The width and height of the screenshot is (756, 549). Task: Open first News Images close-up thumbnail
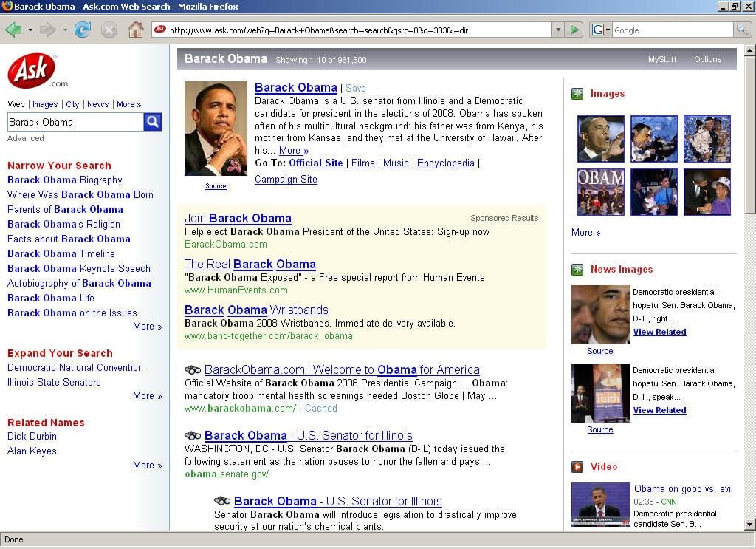tap(601, 315)
